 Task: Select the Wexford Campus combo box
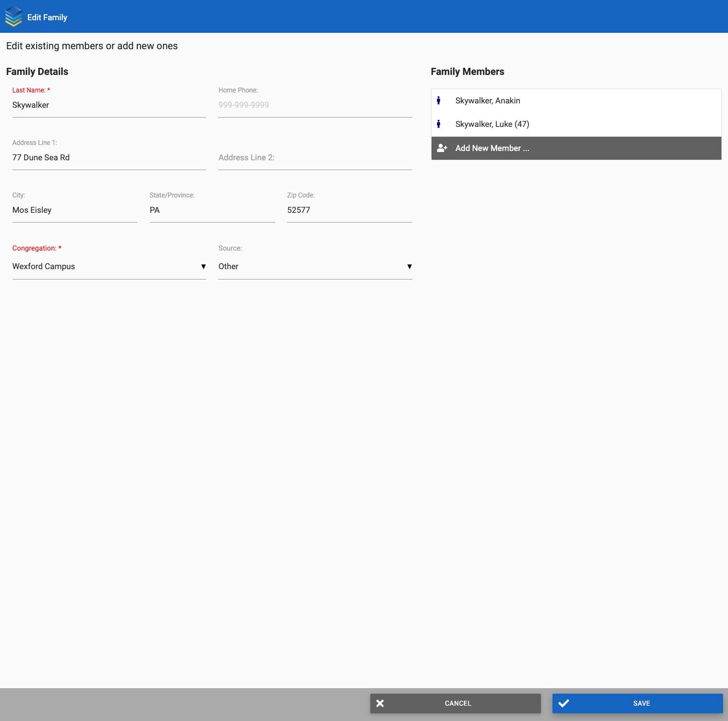(109, 266)
